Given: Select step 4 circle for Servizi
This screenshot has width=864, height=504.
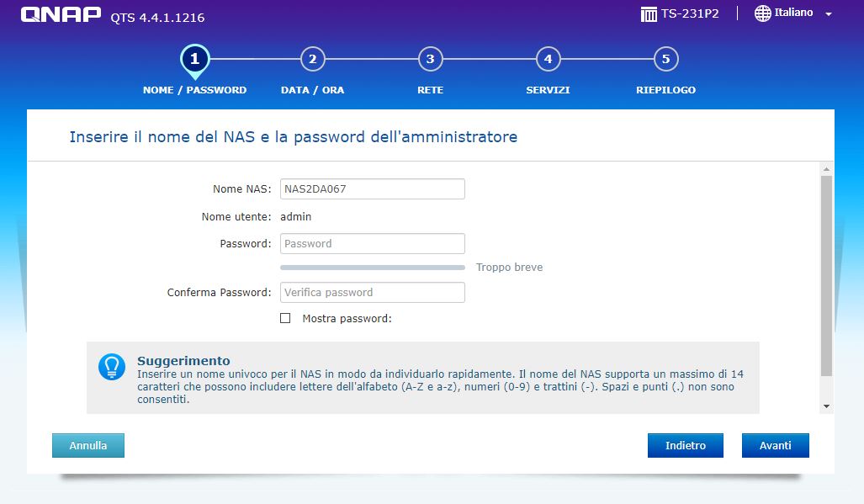Looking at the screenshot, I should pyautogui.click(x=548, y=59).
